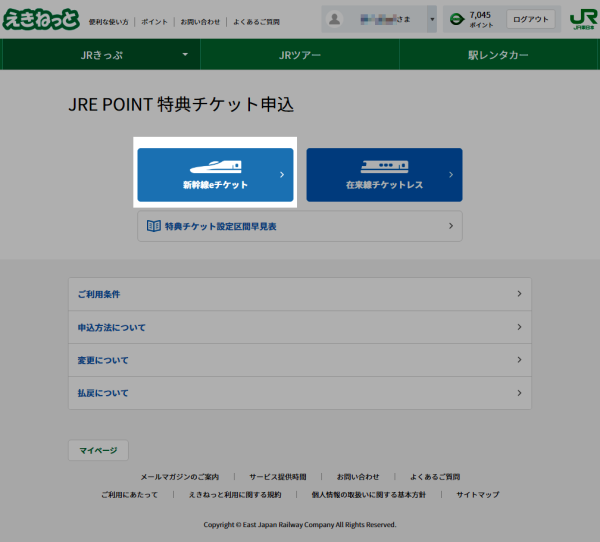Screen dimensions: 600x542
Task: Select 新幹線eチケット button
Action: point(215,175)
